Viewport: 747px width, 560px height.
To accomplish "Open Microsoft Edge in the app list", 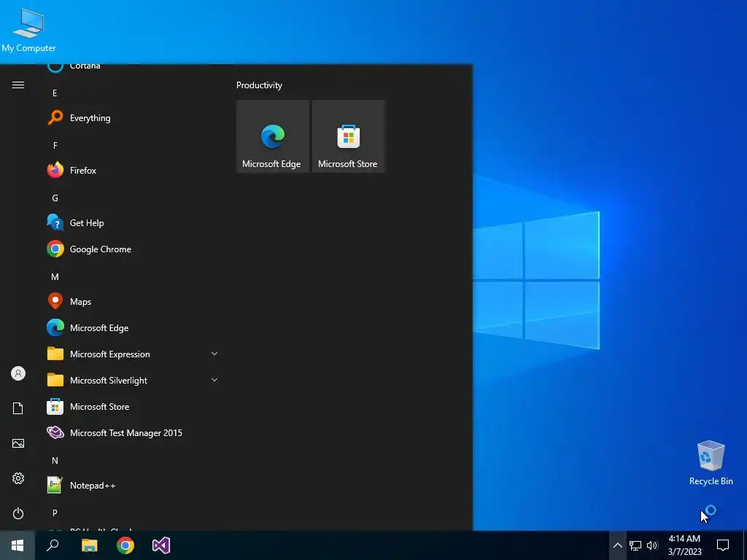I will tap(133, 327).
